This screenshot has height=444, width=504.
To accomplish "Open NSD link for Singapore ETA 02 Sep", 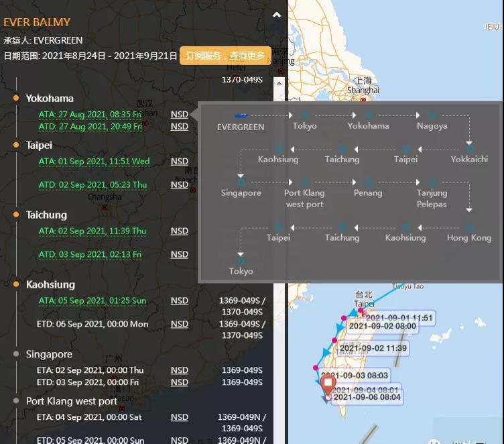I will click(x=180, y=370).
